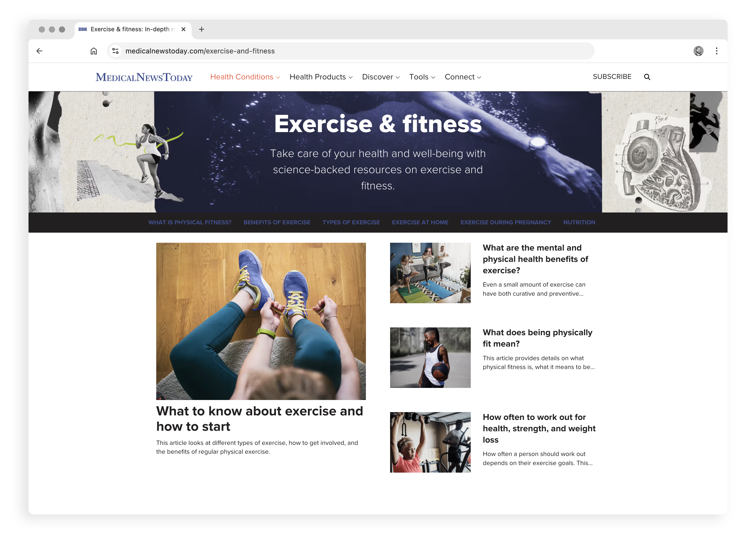Screen dimensions: 756x552
Task: Open a new tab with plus icon
Action: [201, 29]
